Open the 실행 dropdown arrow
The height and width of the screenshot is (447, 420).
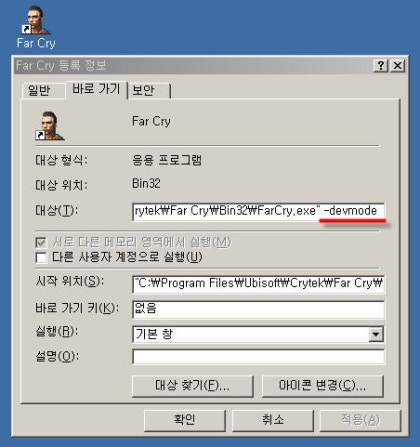click(376, 334)
